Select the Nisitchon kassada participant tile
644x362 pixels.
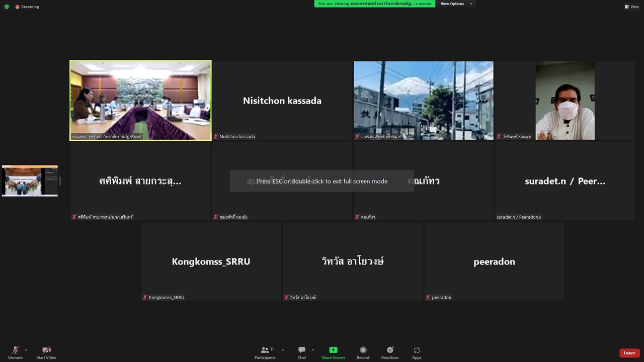(x=282, y=101)
